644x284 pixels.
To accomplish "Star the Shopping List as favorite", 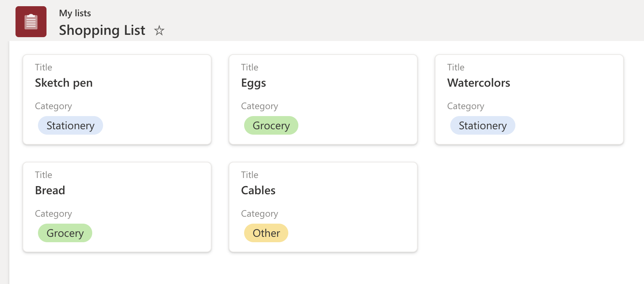I will click(159, 31).
